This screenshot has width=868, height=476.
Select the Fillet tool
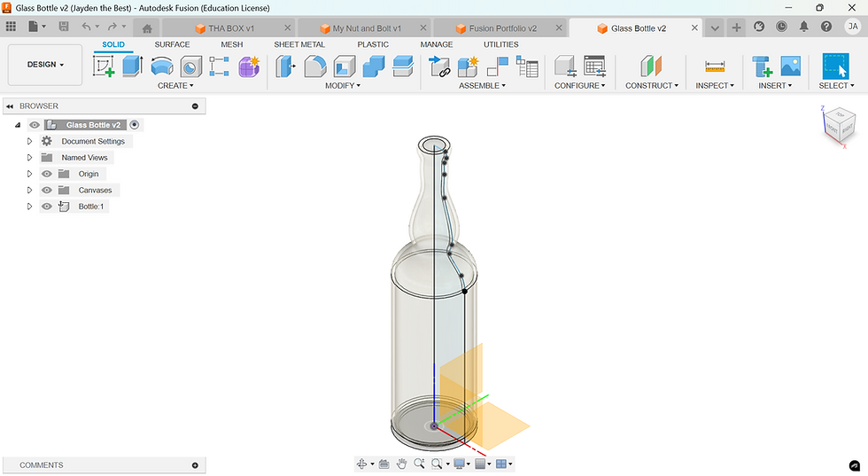[x=315, y=66]
